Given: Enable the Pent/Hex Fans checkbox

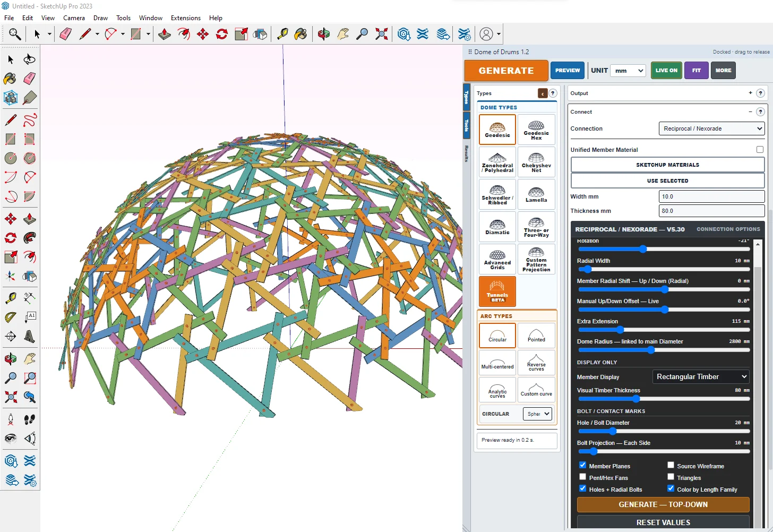Looking at the screenshot, I should coord(582,477).
